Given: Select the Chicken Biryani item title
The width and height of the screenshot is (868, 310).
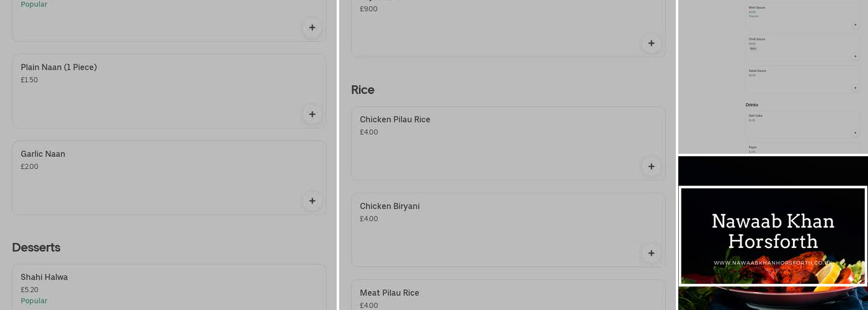Looking at the screenshot, I should pyautogui.click(x=389, y=206).
